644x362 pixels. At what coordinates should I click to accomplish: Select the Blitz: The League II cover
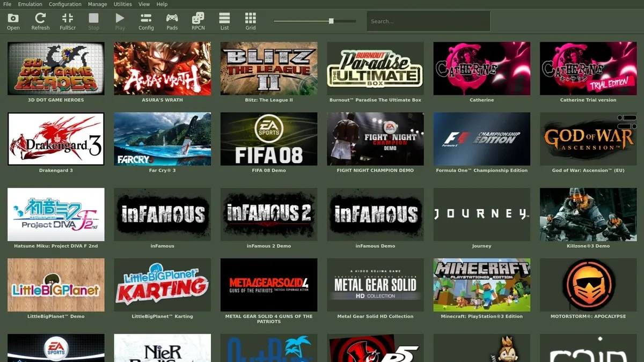[x=269, y=69]
